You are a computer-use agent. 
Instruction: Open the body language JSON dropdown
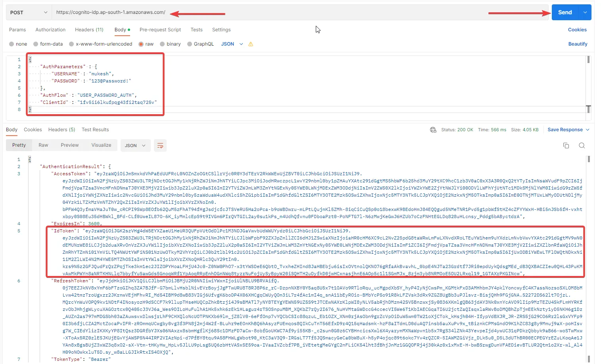pos(232,44)
